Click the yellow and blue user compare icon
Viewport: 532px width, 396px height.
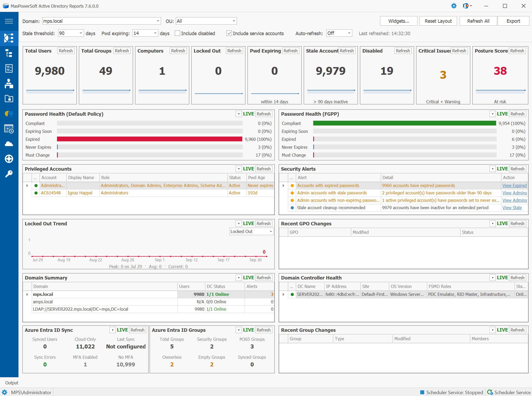(9, 114)
